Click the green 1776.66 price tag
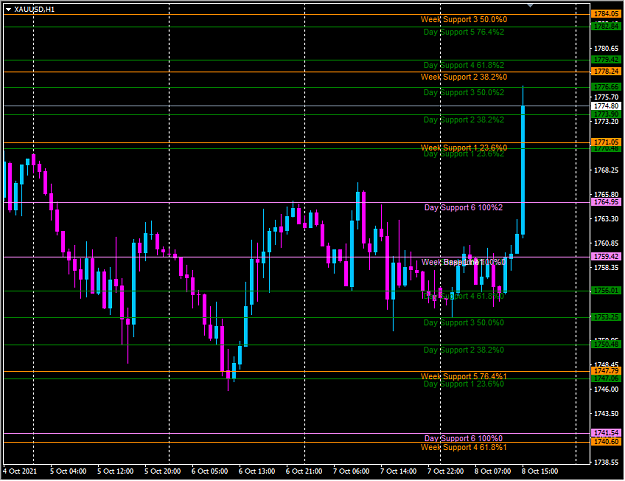The image size is (625, 481). coord(606,87)
